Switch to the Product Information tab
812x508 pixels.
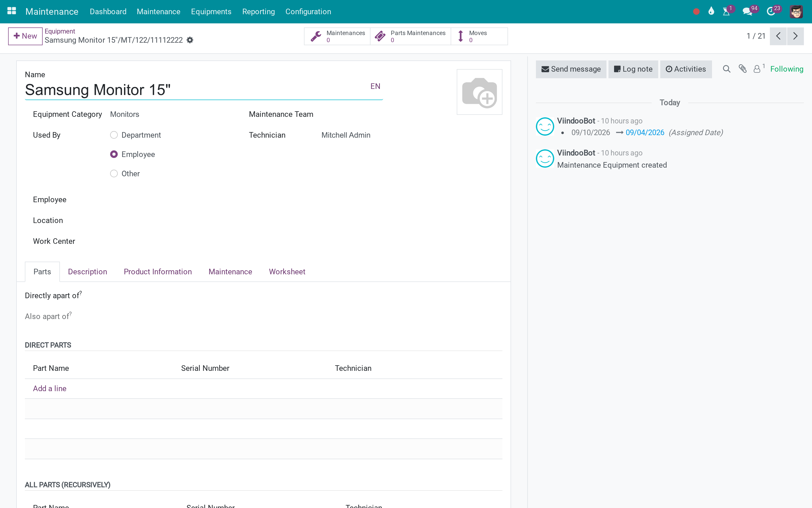158,272
